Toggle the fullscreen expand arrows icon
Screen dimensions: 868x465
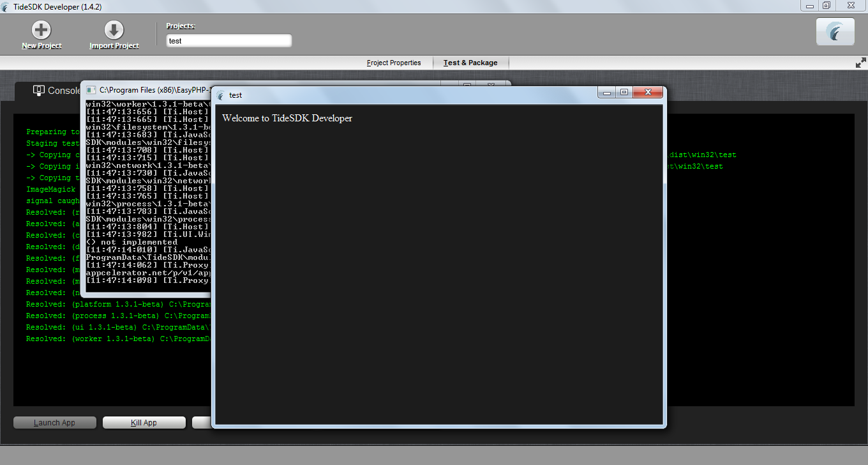coord(861,63)
